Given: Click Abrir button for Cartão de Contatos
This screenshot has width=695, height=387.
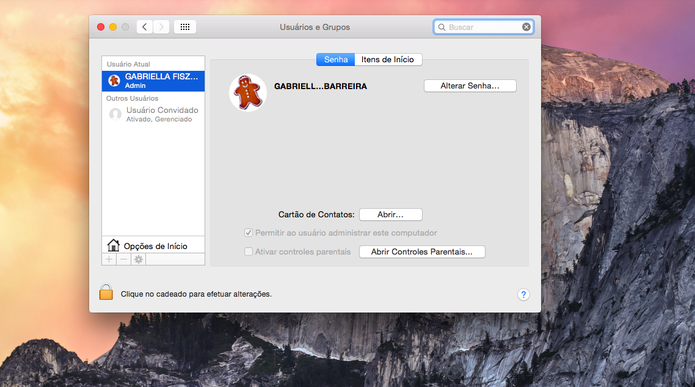Looking at the screenshot, I should (x=390, y=215).
